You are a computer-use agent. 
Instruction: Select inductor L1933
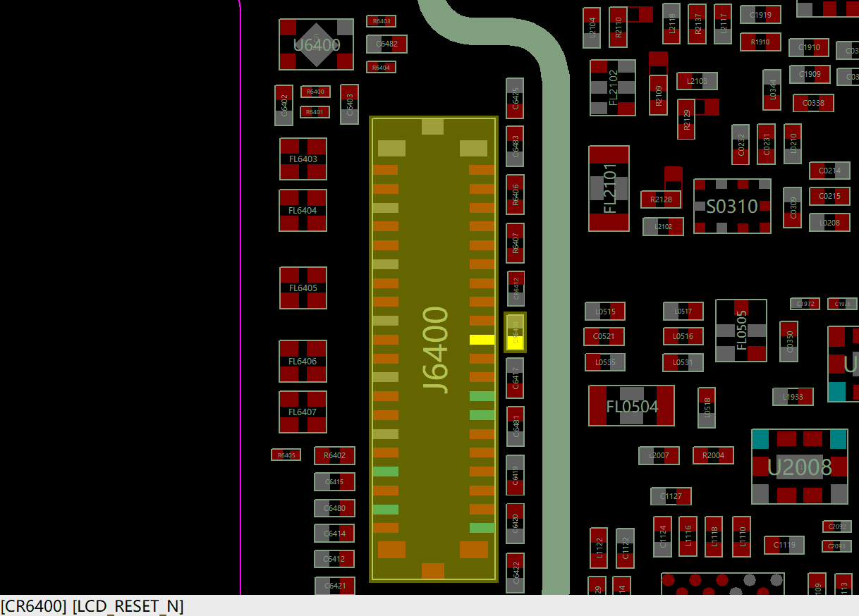click(x=793, y=397)
